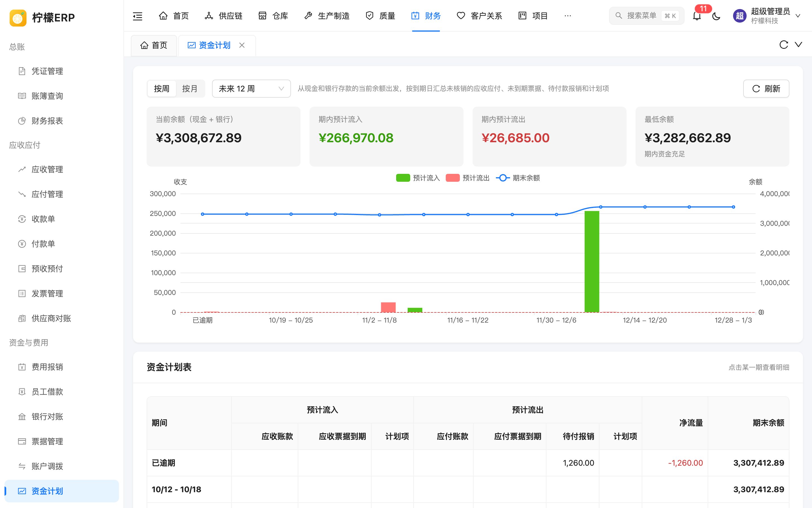Open 付款单 in sidebar

62,244
